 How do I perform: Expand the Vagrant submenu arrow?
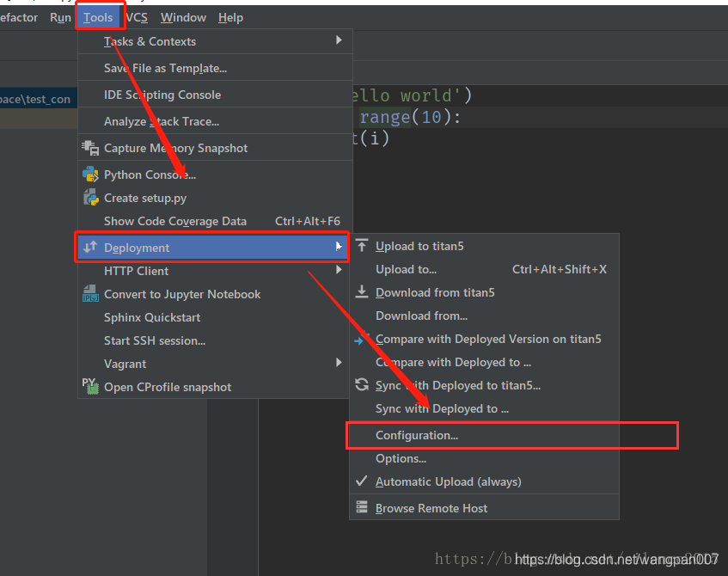[x=339, y=363]
